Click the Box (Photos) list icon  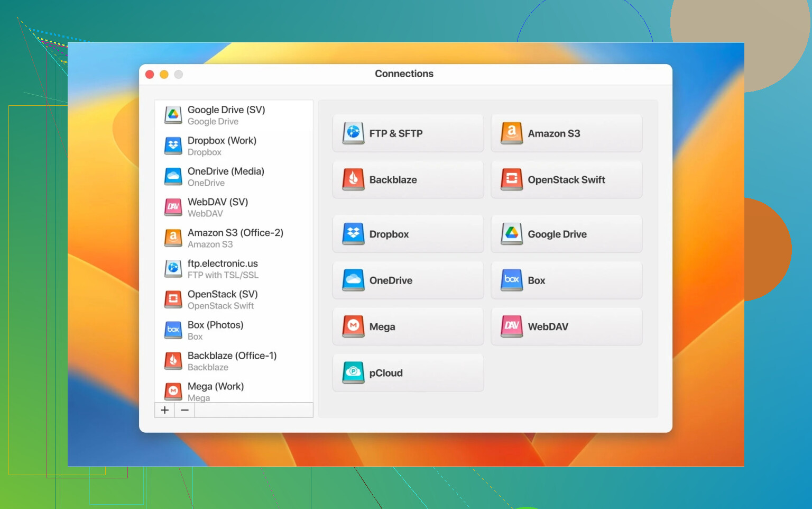coord(173,330)
